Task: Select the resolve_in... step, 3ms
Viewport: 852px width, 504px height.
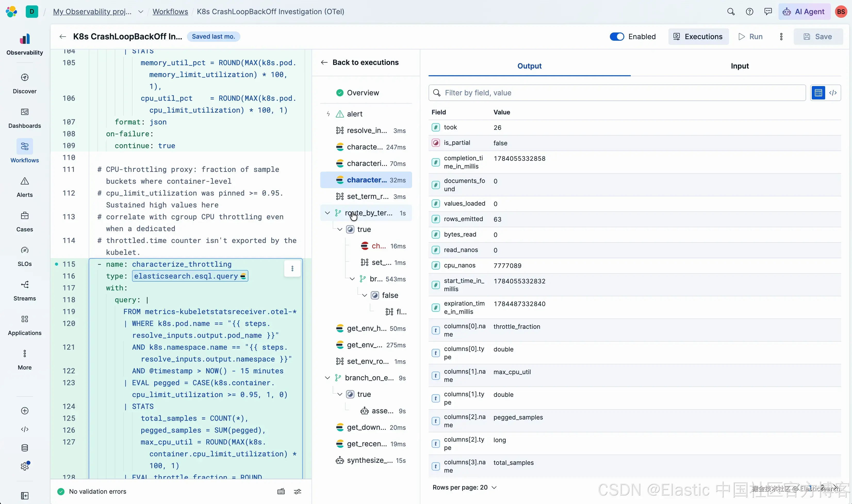Action: (366, 130)
